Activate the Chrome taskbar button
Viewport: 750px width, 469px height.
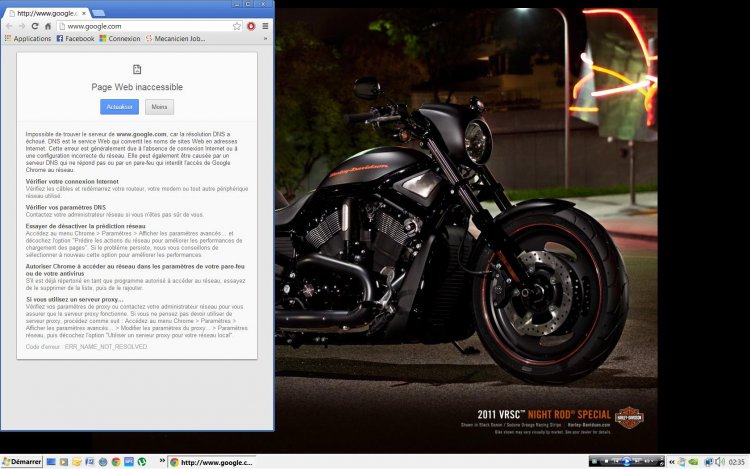coord(211,462)
